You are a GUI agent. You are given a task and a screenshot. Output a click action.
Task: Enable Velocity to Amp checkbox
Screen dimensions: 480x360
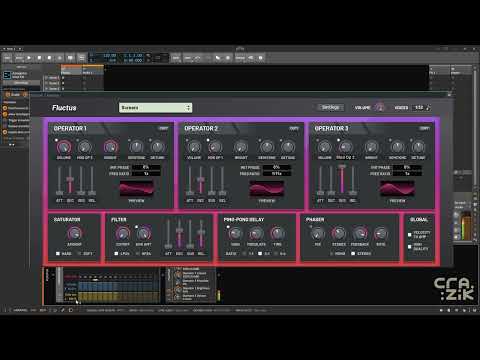(x=410, y=235)
